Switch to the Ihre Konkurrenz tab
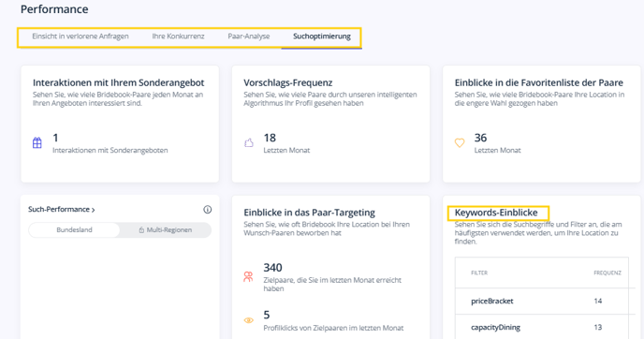This screenshot has height=339, width=644. tap(178, 37)
